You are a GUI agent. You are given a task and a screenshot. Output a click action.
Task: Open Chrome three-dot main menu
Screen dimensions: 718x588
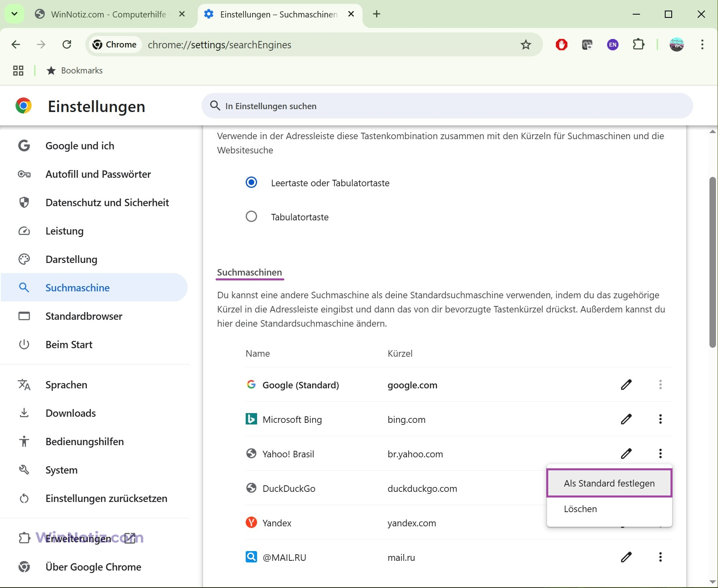point(702,45)
